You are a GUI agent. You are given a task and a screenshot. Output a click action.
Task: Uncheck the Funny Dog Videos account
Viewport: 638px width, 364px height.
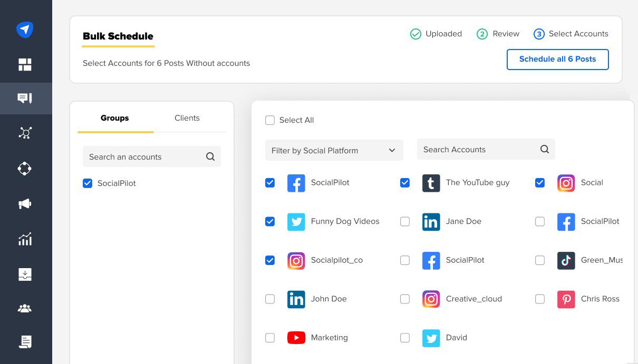(270, 222)
